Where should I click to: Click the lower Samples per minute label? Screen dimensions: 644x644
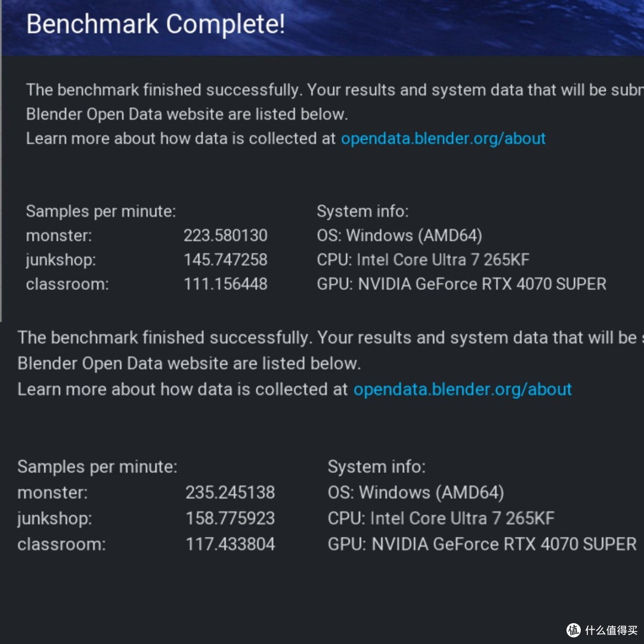(x=97, y=467)
